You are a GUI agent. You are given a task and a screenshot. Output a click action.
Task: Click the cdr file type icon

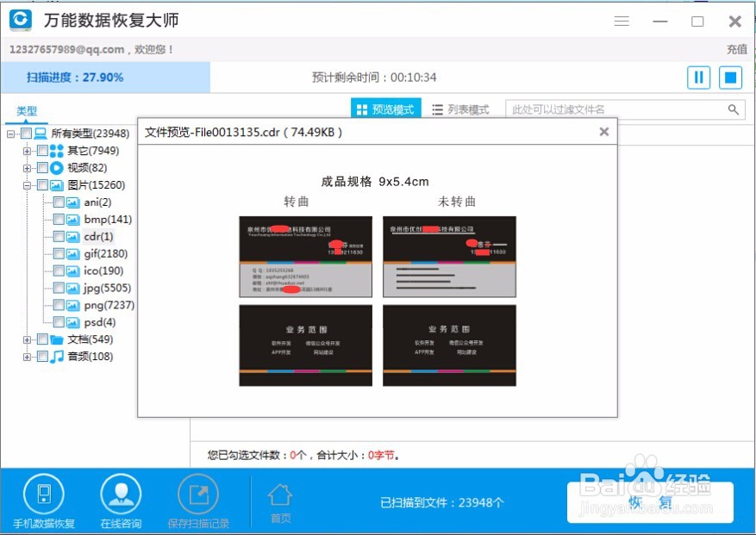[x=72, y=237]
